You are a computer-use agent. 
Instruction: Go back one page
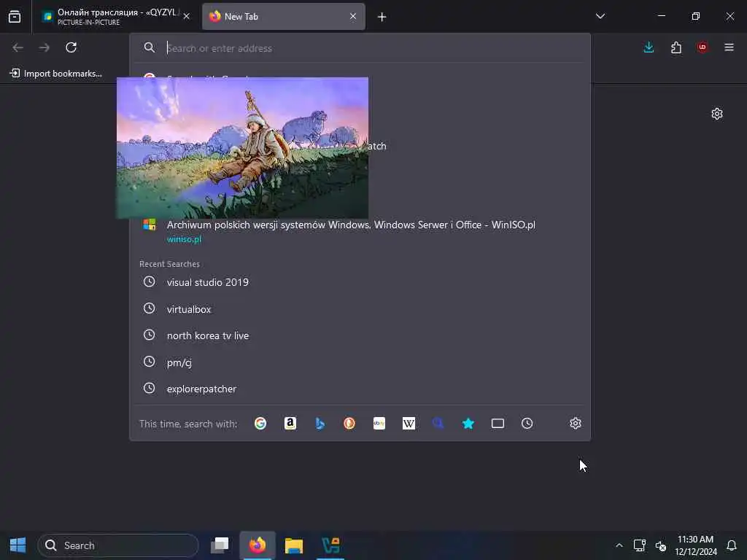click(x=18, y=47)
